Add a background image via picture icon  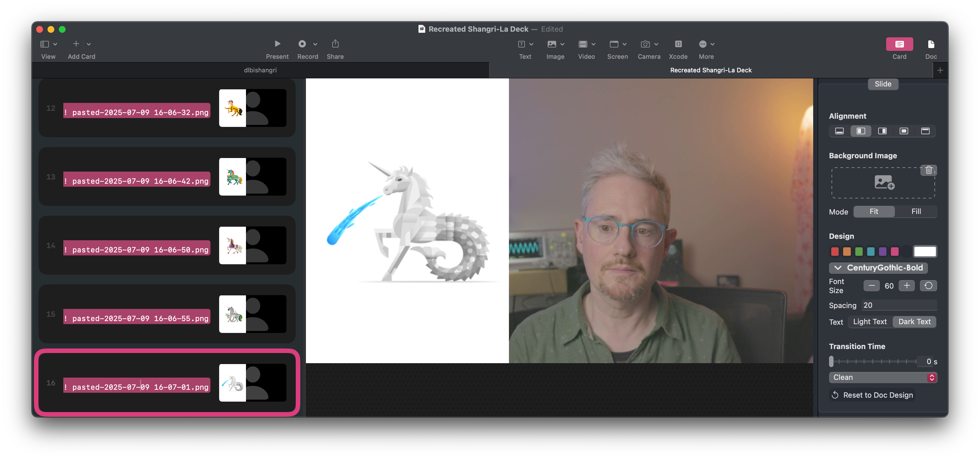(884, 183)
